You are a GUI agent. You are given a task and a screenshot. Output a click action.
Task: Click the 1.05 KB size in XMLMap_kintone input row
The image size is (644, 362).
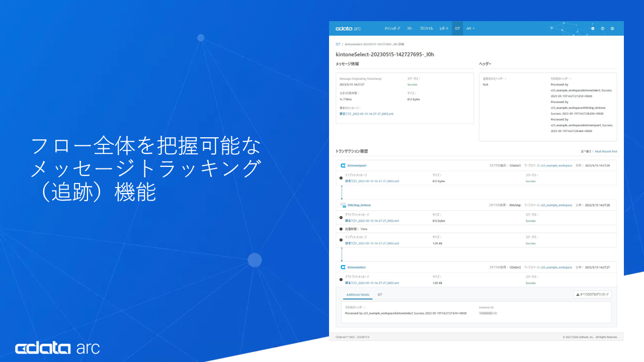point(437,243)
